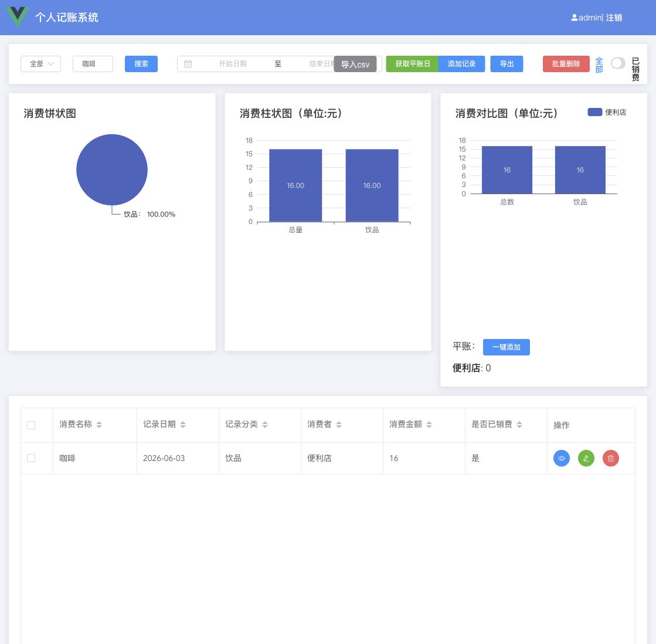The width and height of the screenshot is (656, 644).
Task: Click the 导入csv button
Action: (355, 65)
